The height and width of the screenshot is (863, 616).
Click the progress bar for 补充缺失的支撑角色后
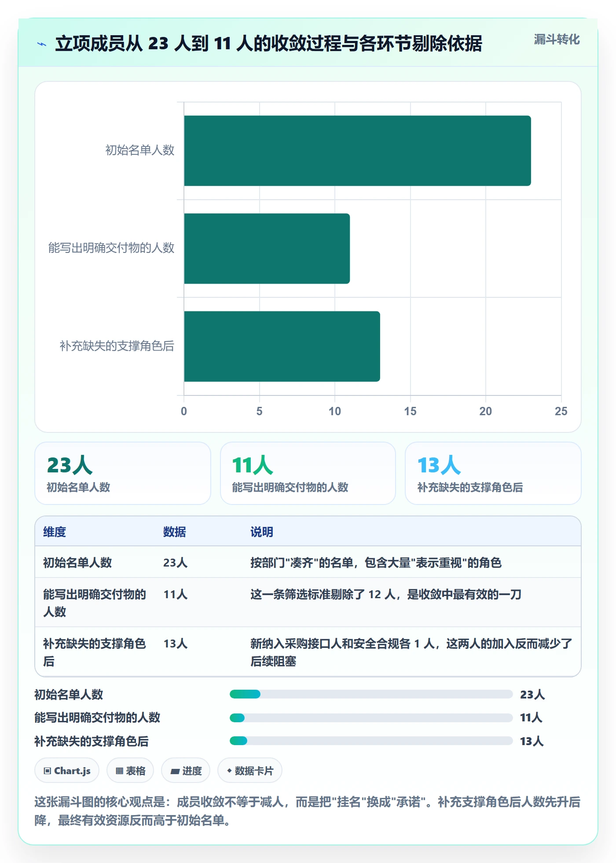pyautogui.click(x=371, y=741)
